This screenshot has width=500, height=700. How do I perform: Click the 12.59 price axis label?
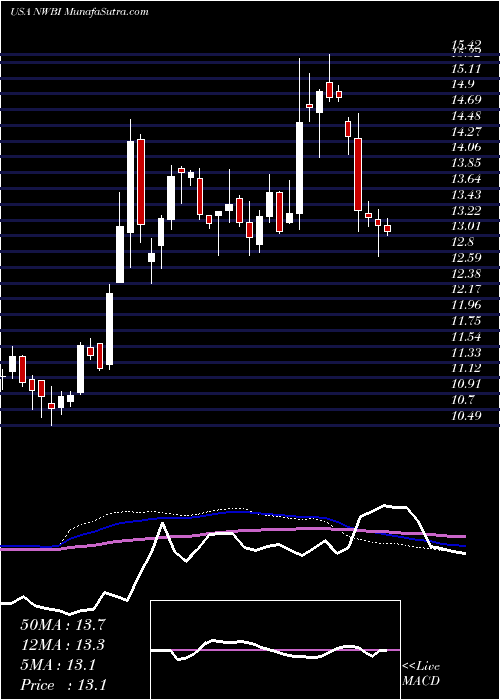point(466,258)
